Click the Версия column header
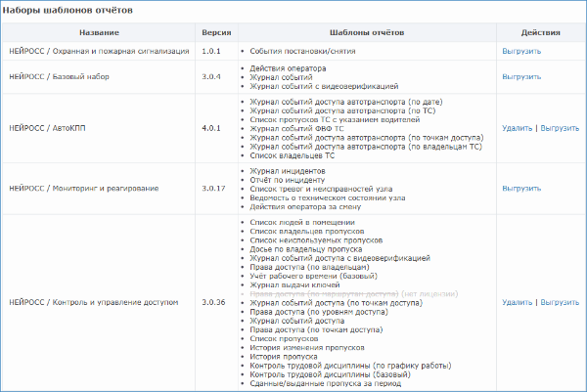The image size is (587, 392). (216, 32)
